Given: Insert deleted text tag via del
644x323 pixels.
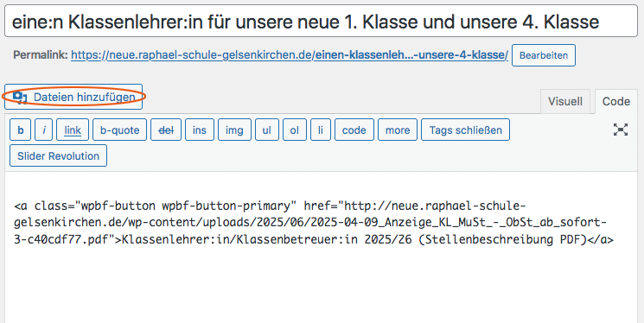Looking at the screenshot, I should point(166,130).
